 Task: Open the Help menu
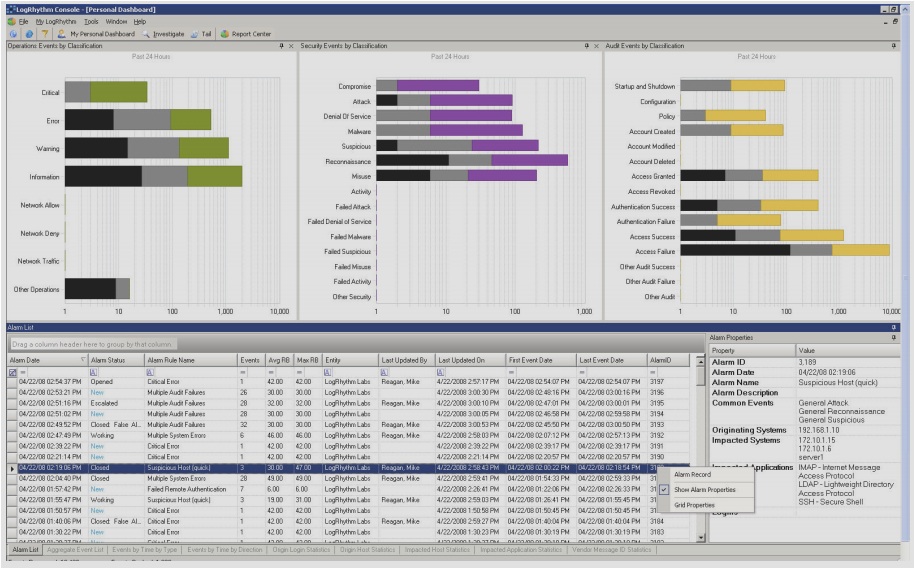(139, 22)
